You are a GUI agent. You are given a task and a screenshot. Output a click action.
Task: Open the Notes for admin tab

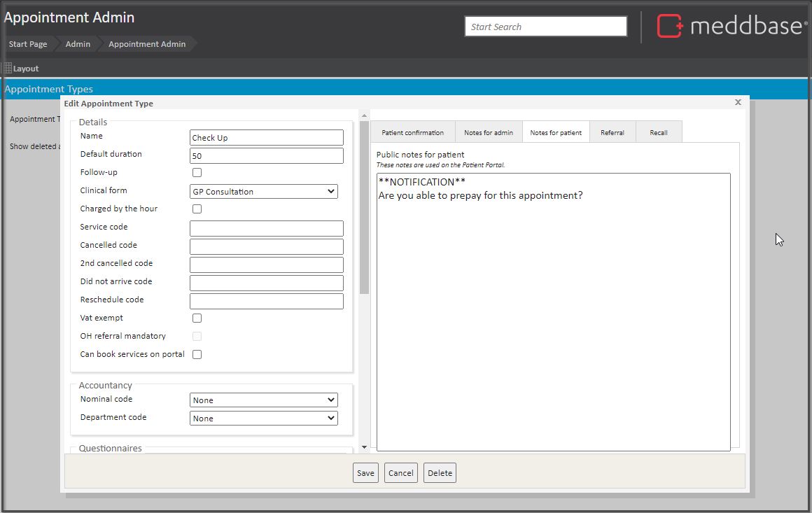click(x=489, y=132)
